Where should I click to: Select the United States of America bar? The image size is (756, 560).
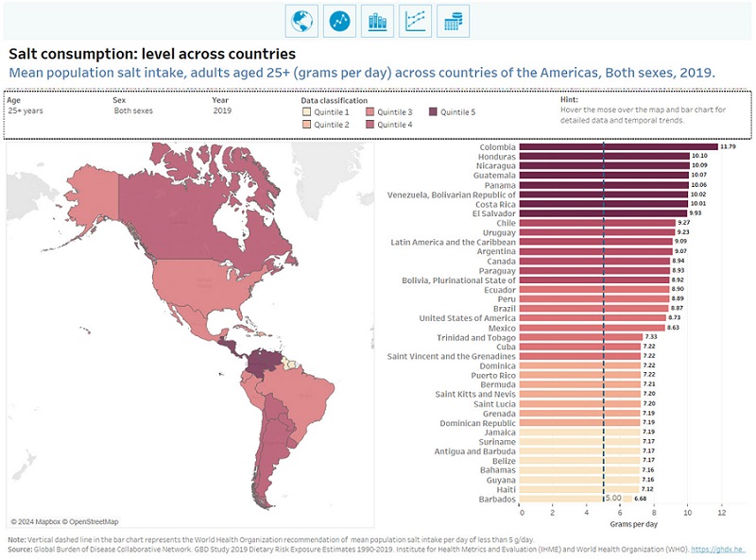click(593, 318)
